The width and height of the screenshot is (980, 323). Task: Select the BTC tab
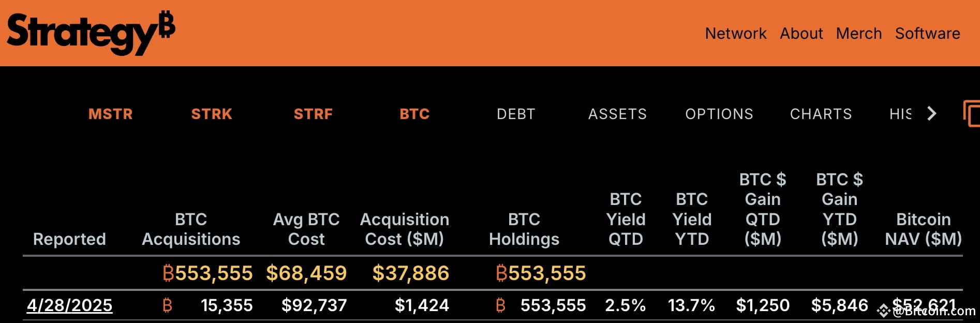414,114
